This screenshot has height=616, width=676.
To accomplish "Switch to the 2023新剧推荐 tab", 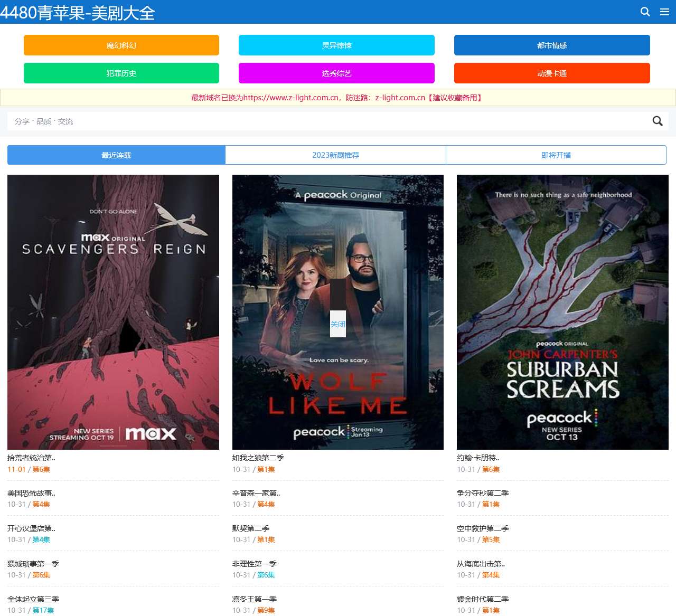I will click(335, 155).
